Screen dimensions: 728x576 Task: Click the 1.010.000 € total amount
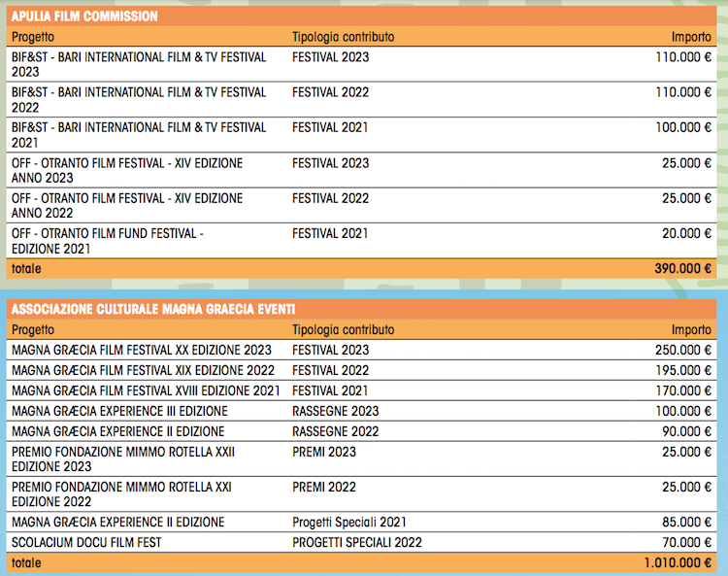(678, 563)
